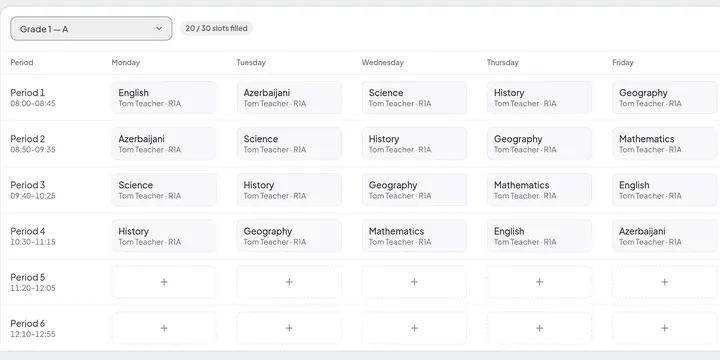Add a lesson to Thursday Period 5
Viewport: 720px width, 360px height.
coord(540,282)
